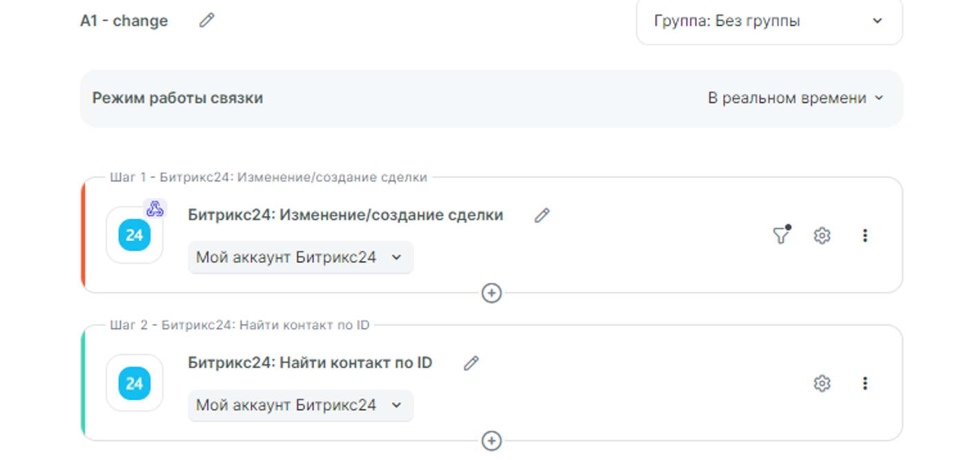
Task: Rename step Найти контакт по ID via pencil
Action: [x=471, y=363]
